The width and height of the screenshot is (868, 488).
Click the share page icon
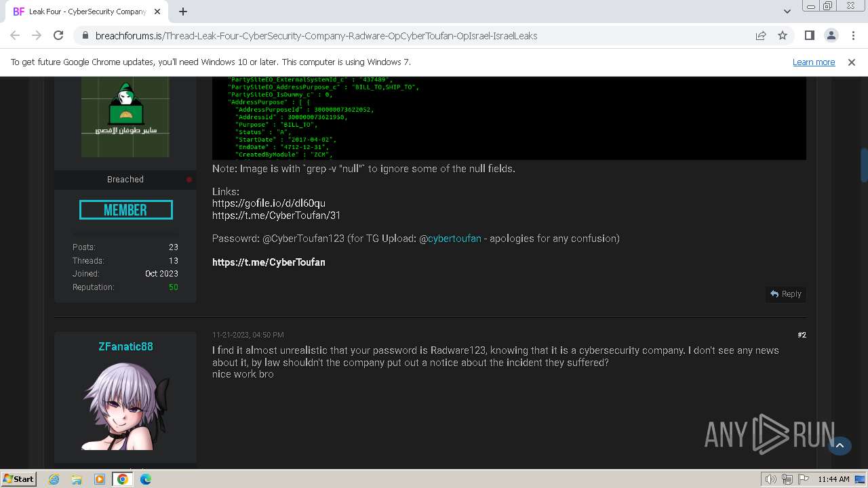[761, 36]
